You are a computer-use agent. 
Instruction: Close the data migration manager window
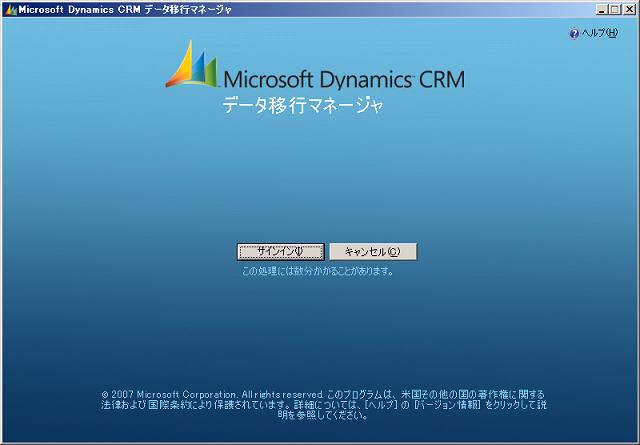click(x=629, y=9)
